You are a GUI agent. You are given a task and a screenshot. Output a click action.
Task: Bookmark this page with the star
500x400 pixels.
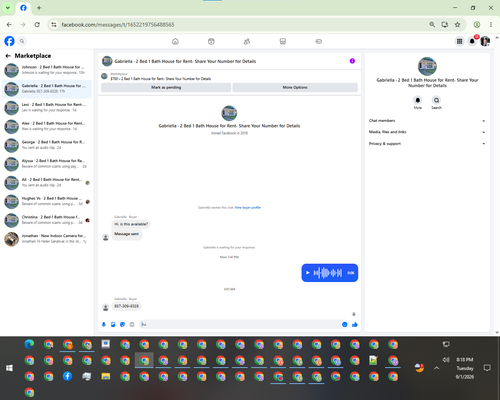457,25
